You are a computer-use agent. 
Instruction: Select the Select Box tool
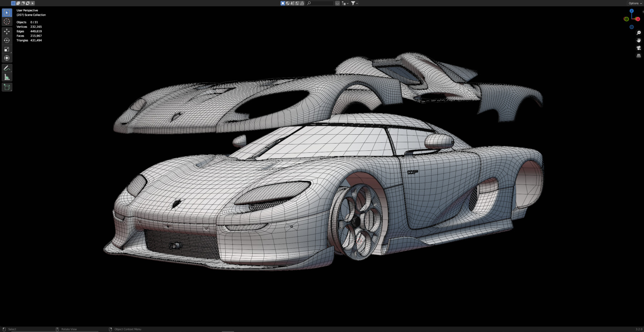pyautogui.click(x=7, y=13)
